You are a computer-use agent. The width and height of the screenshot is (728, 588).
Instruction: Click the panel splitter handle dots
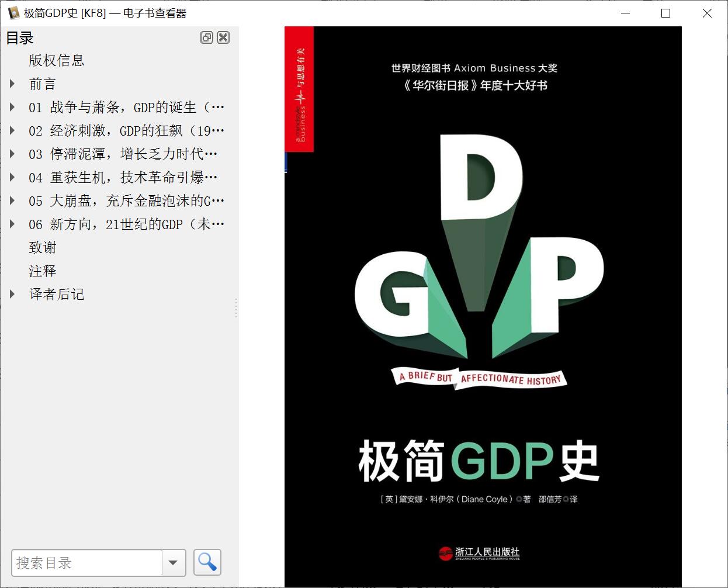pyautogui.click(x=236, y=308)
